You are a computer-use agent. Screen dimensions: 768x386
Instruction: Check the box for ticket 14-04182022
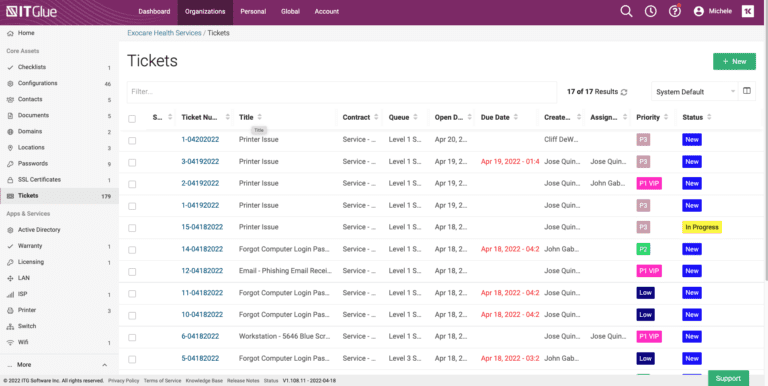pyautogui.click(x=132, y=250)
